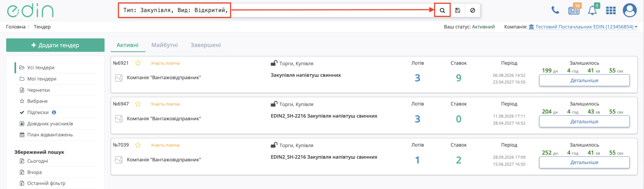
Task: Open the user profile avatar
Action: [x=629, y=10]
